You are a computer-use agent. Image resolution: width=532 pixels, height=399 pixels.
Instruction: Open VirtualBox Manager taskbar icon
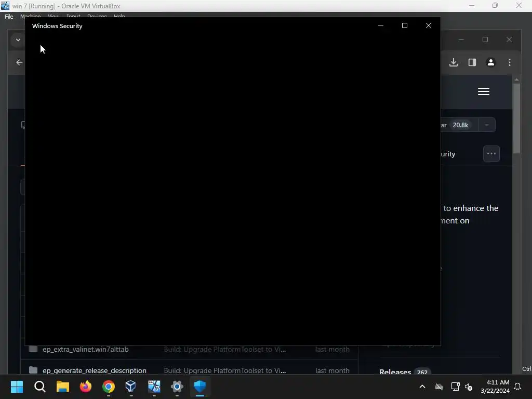point(131,387)
